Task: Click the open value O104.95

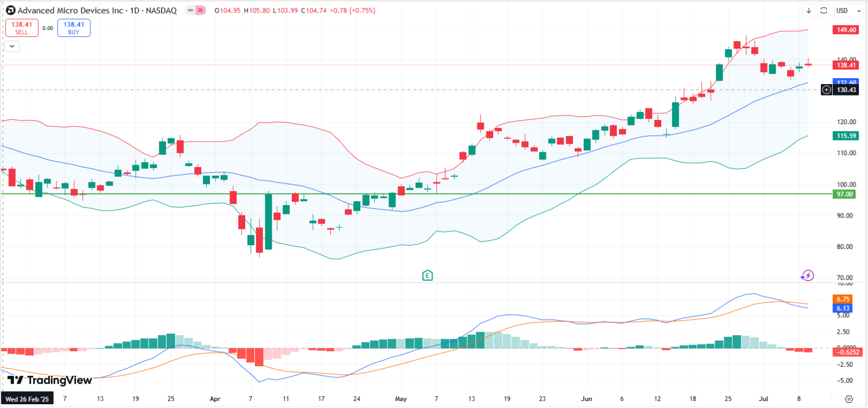Action: point(228,10)
